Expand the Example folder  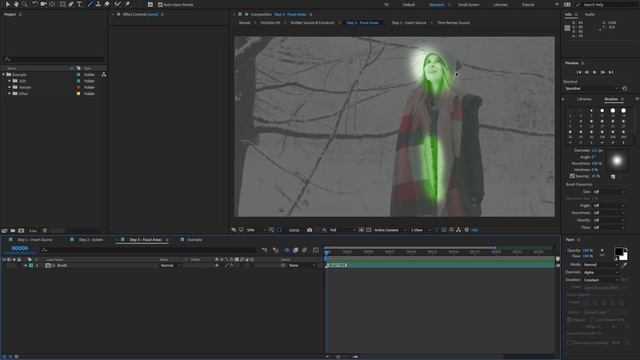coord(4,75)
